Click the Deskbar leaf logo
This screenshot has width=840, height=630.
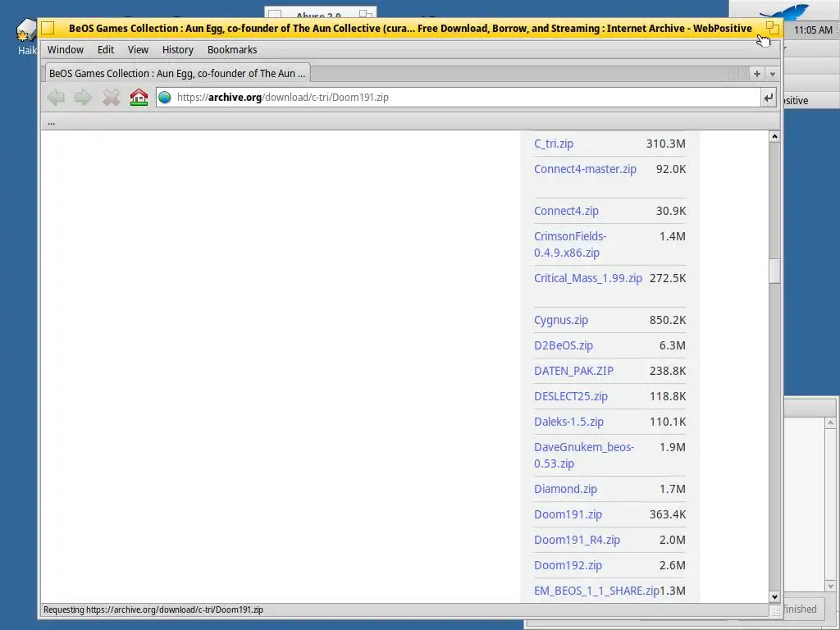point(785,11)
